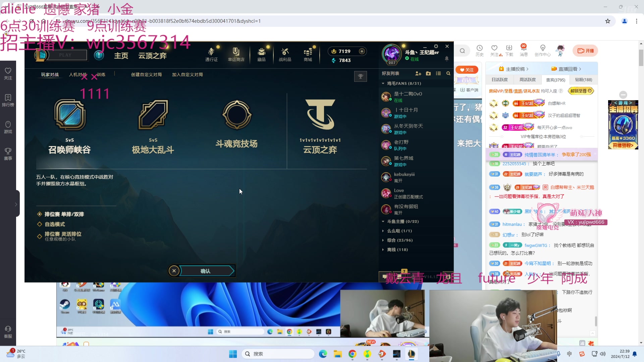Open the 战利品 loot icon

(x=285, y=55)
